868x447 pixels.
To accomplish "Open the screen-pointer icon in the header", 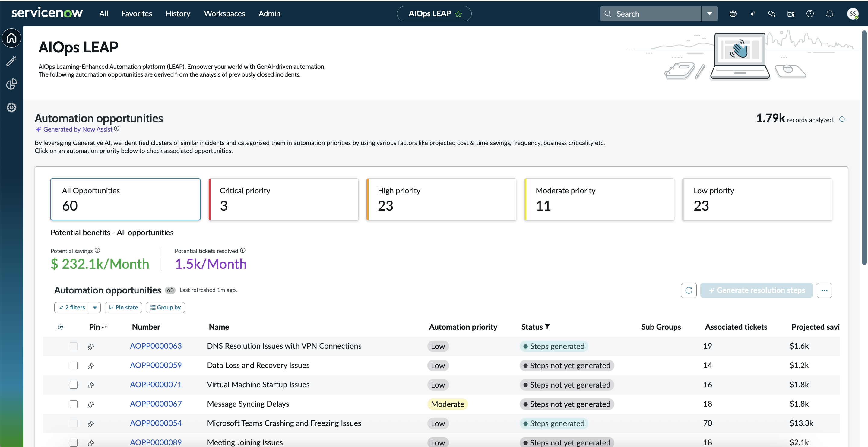I will coord(791,14).
